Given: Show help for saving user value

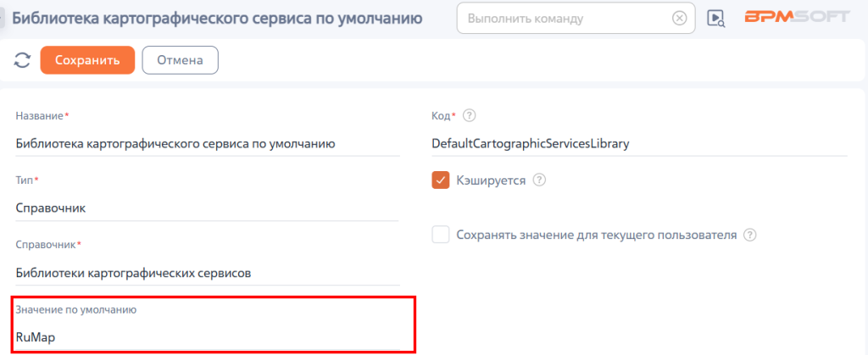Looking at the screenshot, I should [x=749, y=235].
